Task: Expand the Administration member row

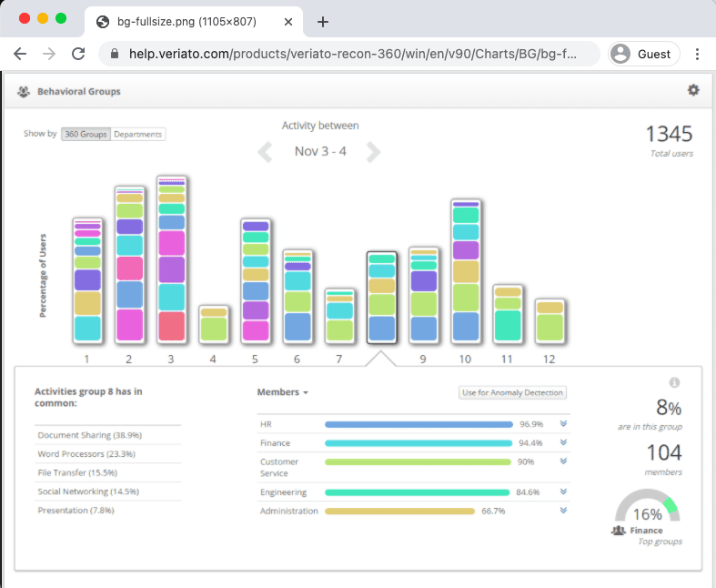Action: point(563,511)
